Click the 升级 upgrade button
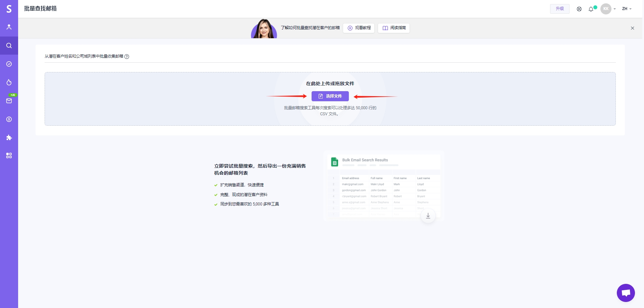This screenshot has width=644, height=308. point(560,9)
